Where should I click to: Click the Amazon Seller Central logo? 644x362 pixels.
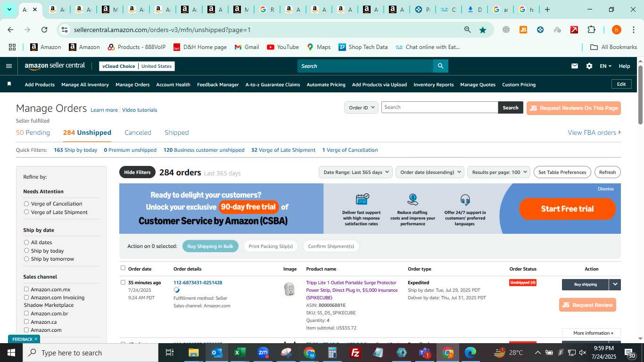pos(55,66)
